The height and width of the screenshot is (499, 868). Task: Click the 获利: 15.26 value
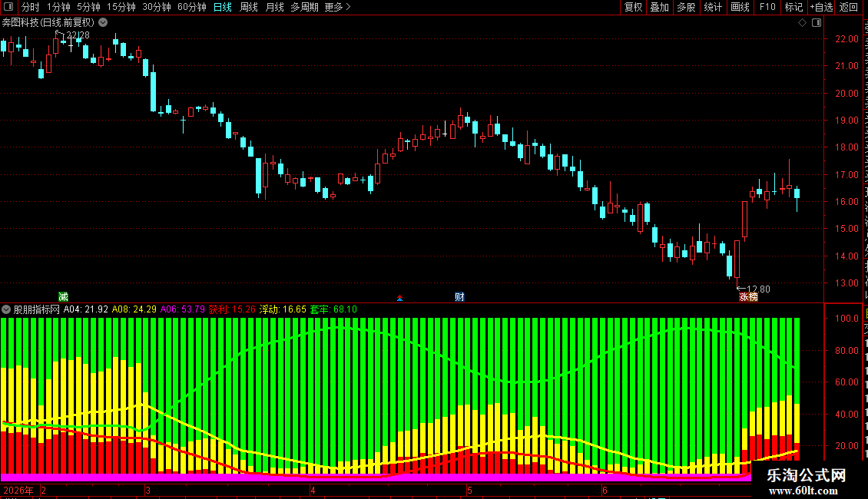click(232, 310)
